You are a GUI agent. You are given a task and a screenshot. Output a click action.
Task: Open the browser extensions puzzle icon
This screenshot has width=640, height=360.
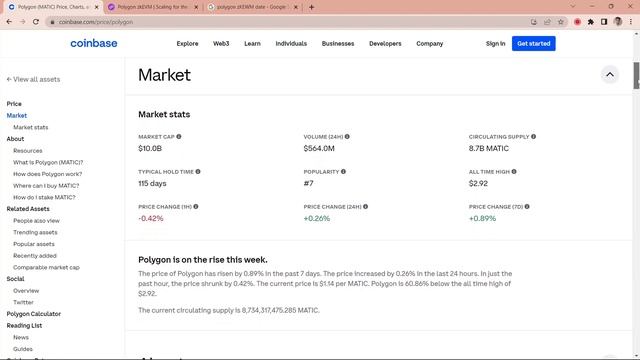coord(591,22)
